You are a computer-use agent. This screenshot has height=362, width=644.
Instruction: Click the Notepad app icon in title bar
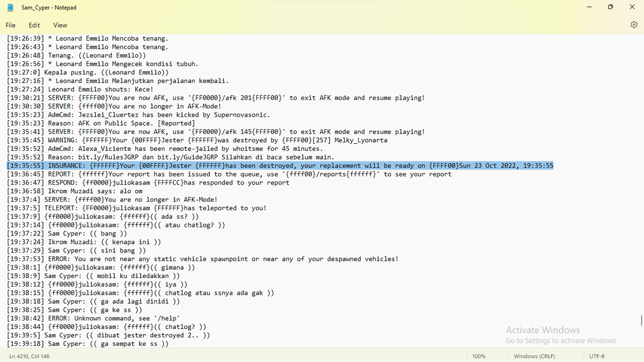(11, 8)
